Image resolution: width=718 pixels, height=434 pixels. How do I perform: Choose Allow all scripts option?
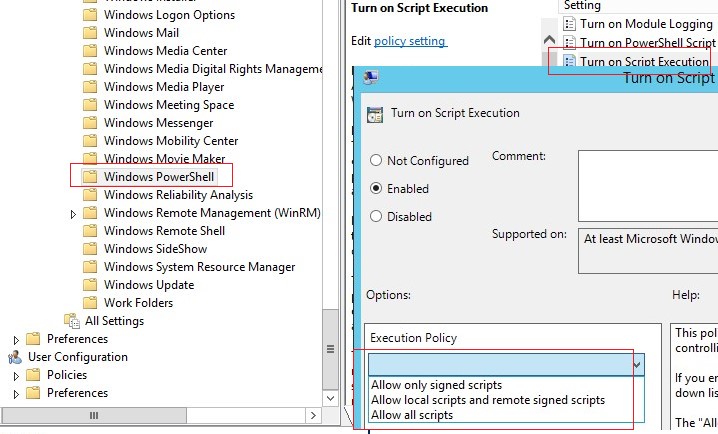coord(412,415)
